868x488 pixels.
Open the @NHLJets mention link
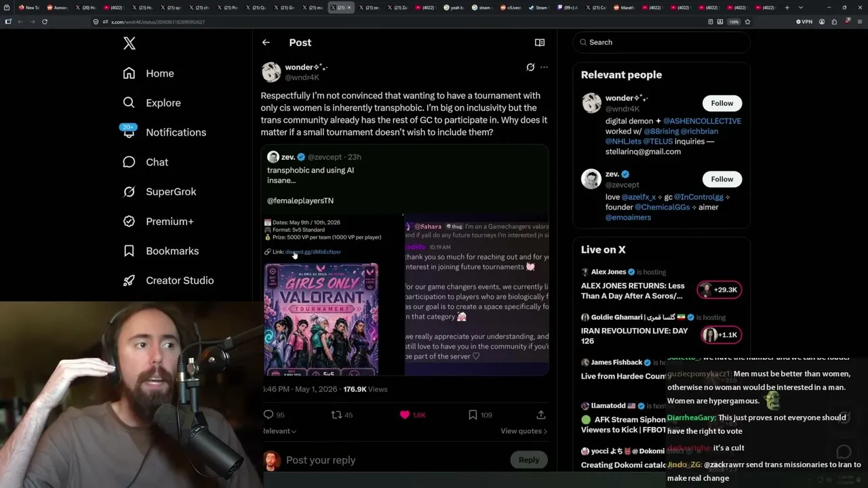coord(624,142)
